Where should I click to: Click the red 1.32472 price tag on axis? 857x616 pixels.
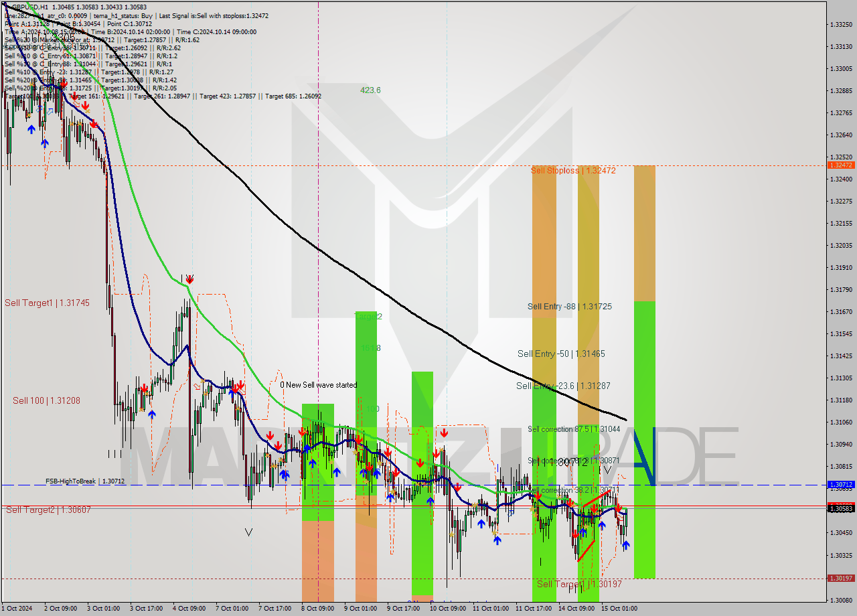point(841,165)
